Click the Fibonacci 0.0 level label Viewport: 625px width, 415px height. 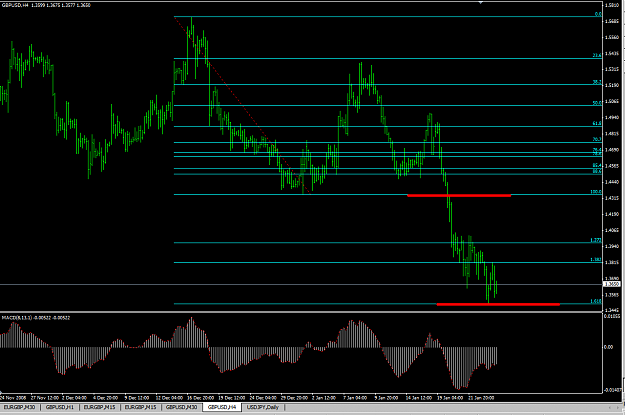pos(598,14)
